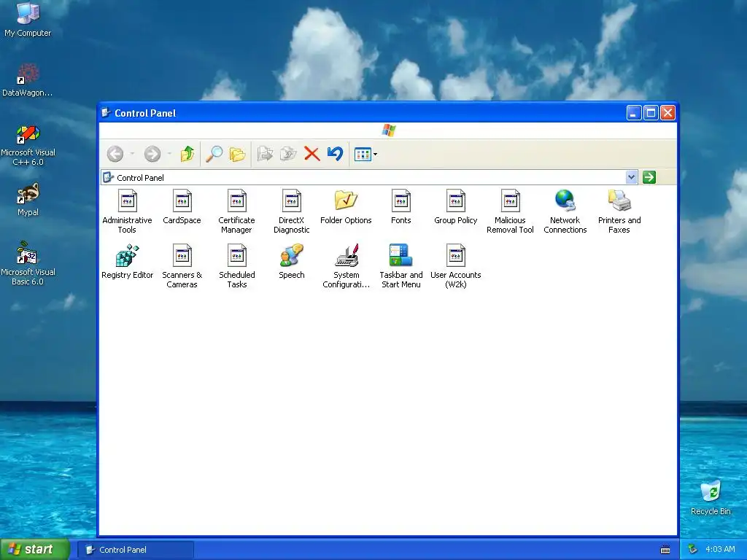Toggle the Folders pane button

click(237, 154)
